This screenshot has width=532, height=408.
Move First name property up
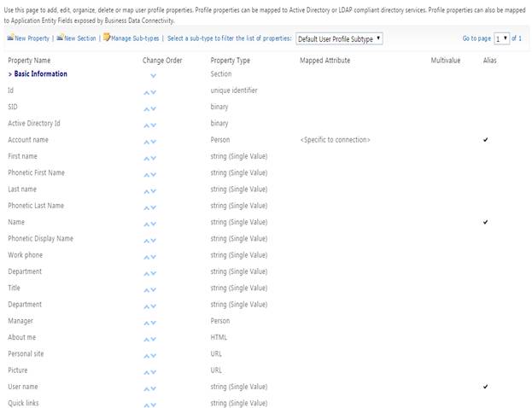point(146,158)
